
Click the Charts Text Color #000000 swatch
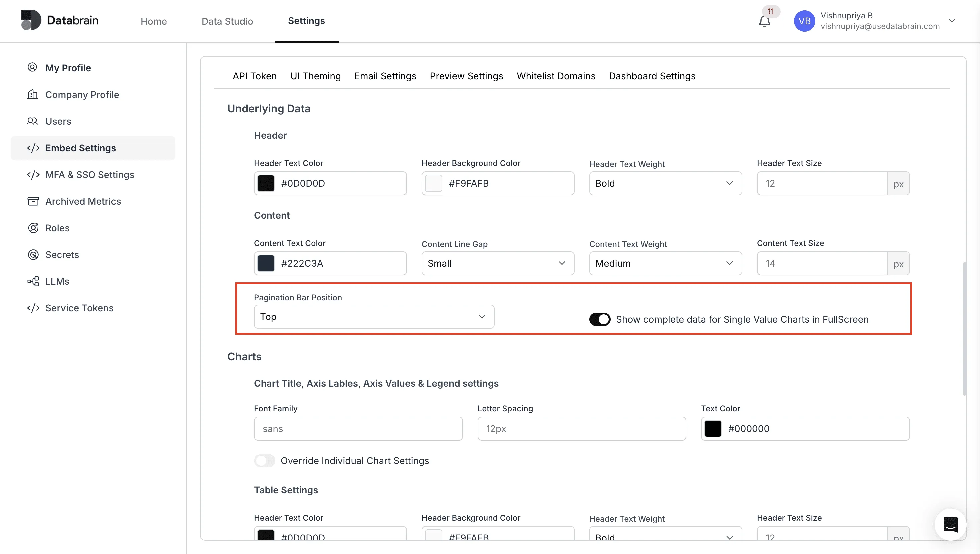[713, 428]
